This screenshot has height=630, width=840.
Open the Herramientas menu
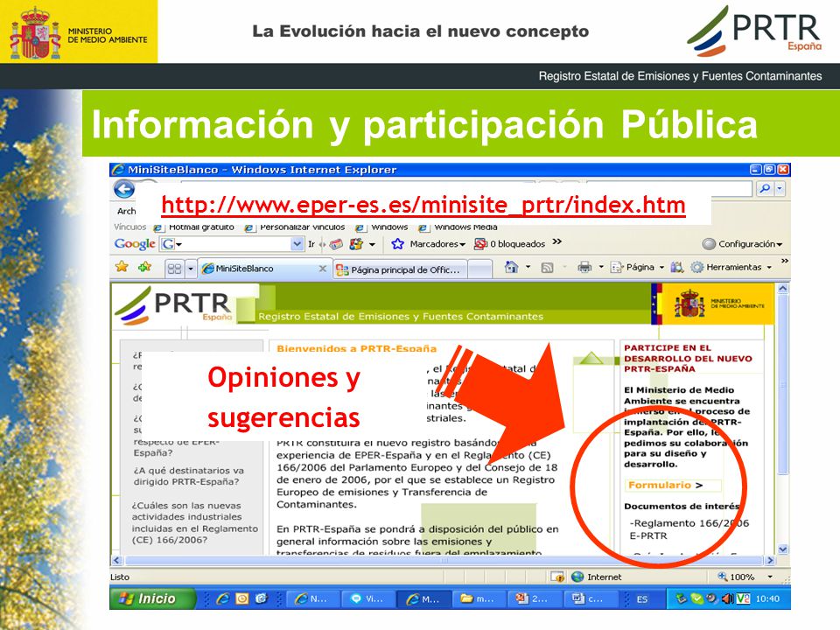731,267
